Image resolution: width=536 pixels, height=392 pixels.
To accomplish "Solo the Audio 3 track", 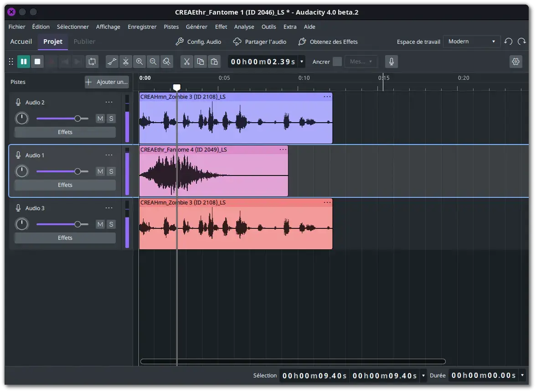I will click(x=111, y=225).
